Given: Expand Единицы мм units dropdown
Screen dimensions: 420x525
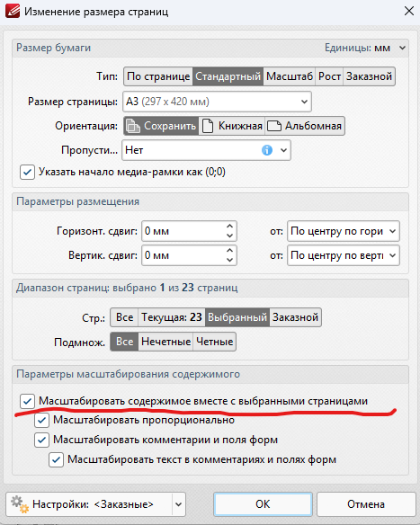Looking at the screenshot, I should pyautogui.click(x=402, y=48).
